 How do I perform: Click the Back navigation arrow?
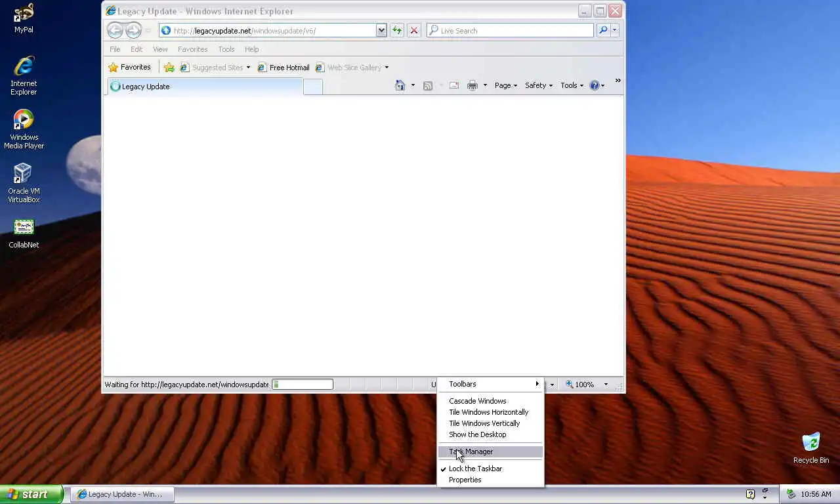(x=115, y=30)
